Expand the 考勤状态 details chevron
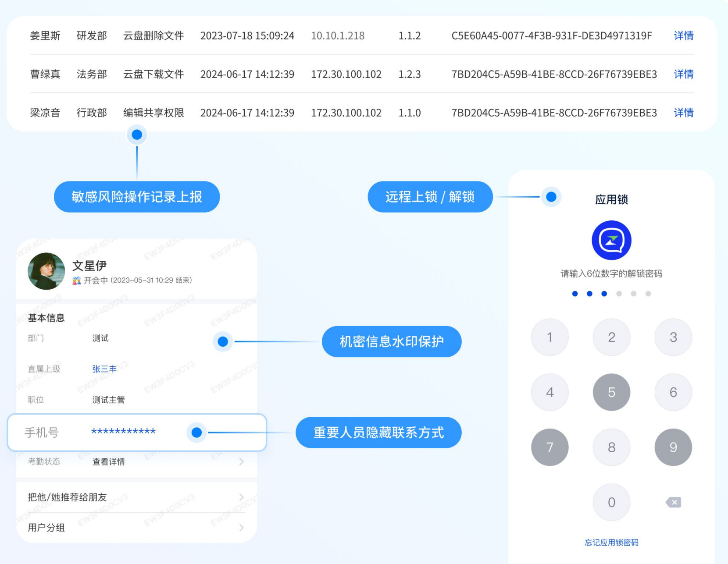 241,461
